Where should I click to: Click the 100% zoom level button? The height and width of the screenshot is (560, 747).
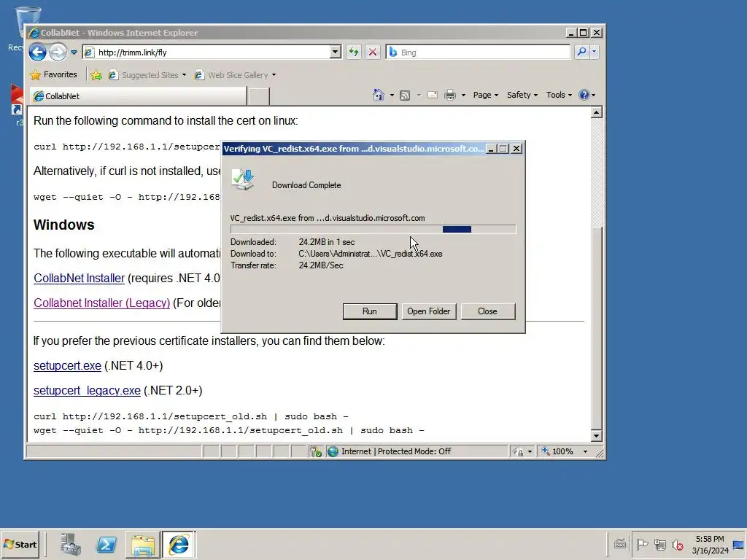pyautogui.click(x=558, y=451)
